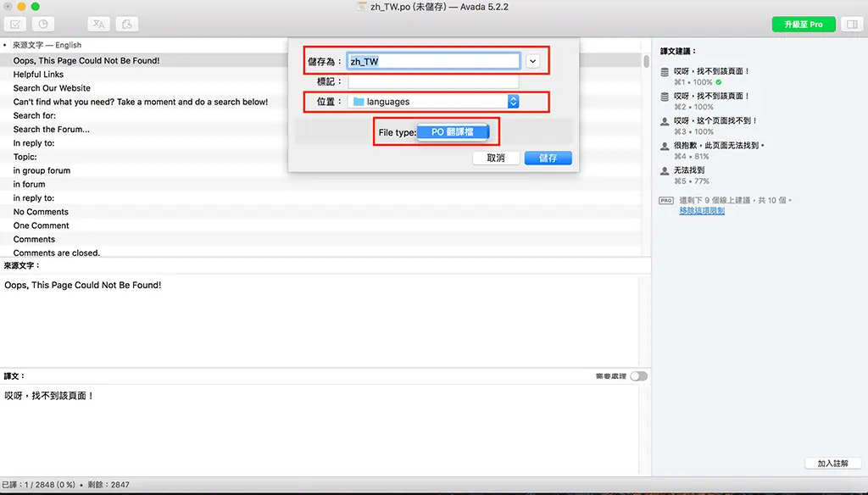Click the 標記 tags input field
The image size is (868, 495).
tap(433, 82)
